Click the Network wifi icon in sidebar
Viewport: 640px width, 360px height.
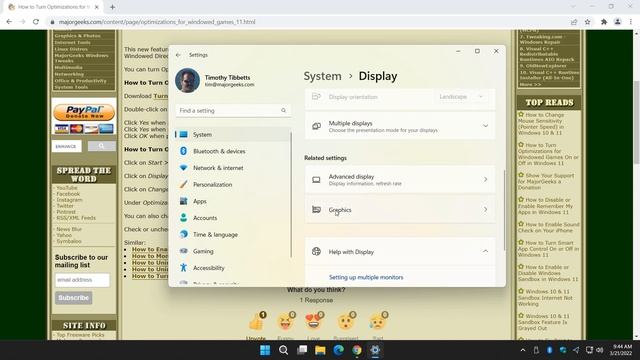183,168
